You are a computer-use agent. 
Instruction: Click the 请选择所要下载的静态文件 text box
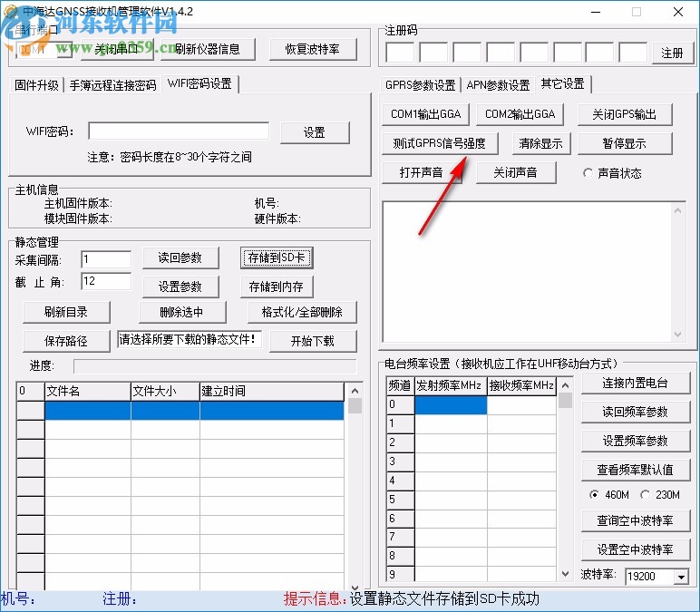[190, 340]
